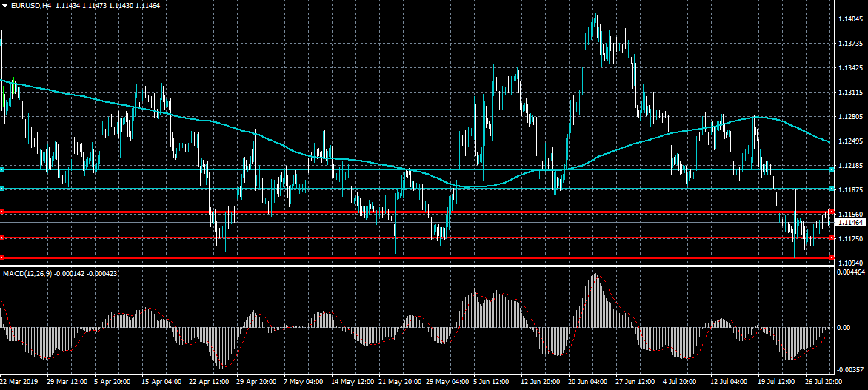Click the MACD scale value 0.004464

849,273
